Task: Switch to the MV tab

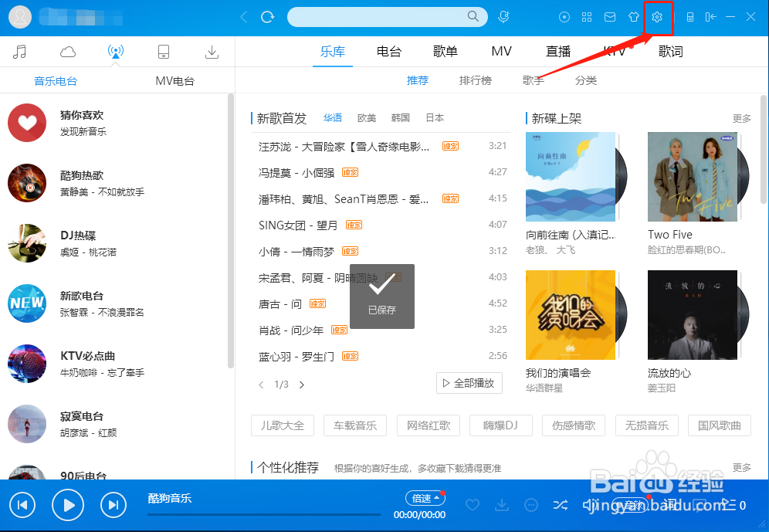Action: pos(501,52)
